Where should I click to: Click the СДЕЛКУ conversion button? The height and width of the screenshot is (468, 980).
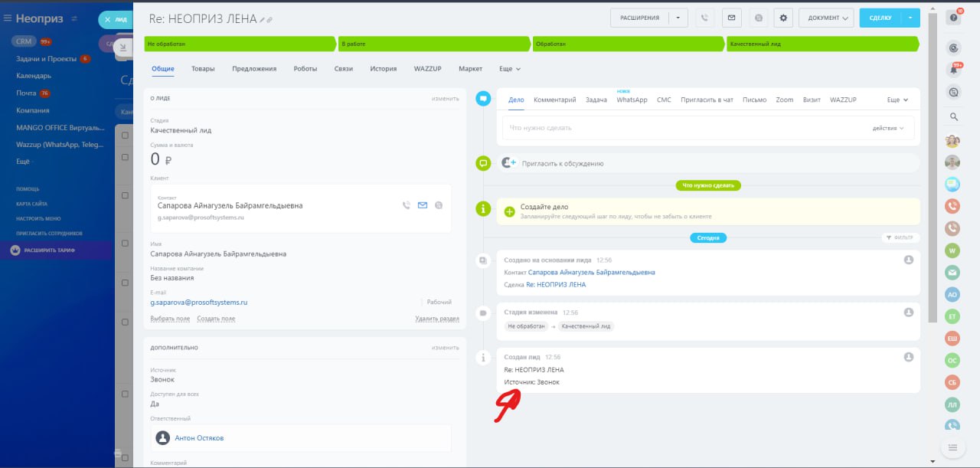[x=880, y=18]
